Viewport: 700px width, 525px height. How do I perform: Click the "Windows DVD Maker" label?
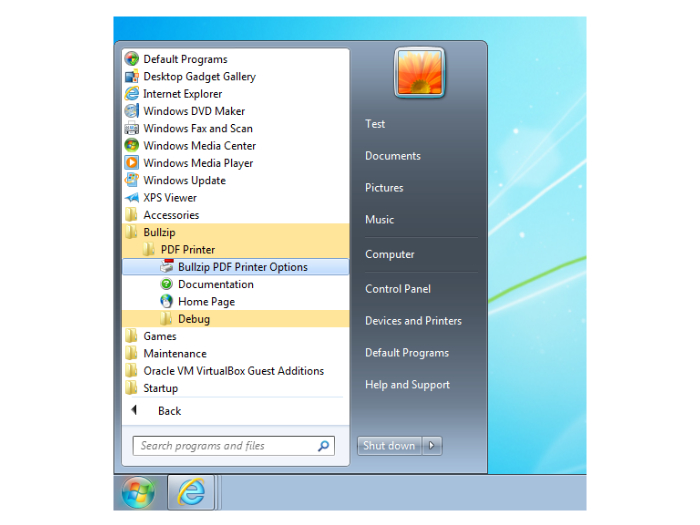click(194, 111)
